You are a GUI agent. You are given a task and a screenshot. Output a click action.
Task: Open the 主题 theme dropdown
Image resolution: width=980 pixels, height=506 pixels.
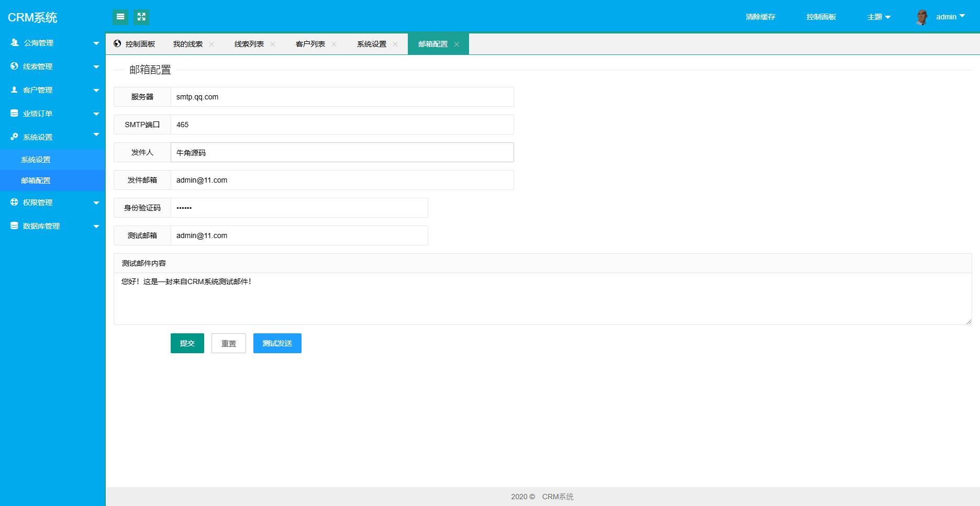pos(878,17)
